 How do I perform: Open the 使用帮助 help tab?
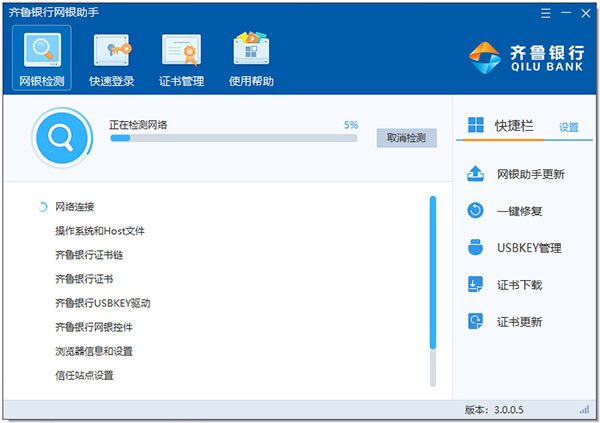coord(251,58)
